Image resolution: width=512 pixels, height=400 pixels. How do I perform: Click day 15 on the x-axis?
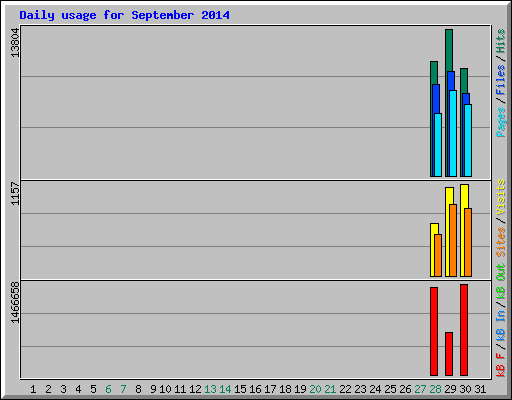pos(240,389)
